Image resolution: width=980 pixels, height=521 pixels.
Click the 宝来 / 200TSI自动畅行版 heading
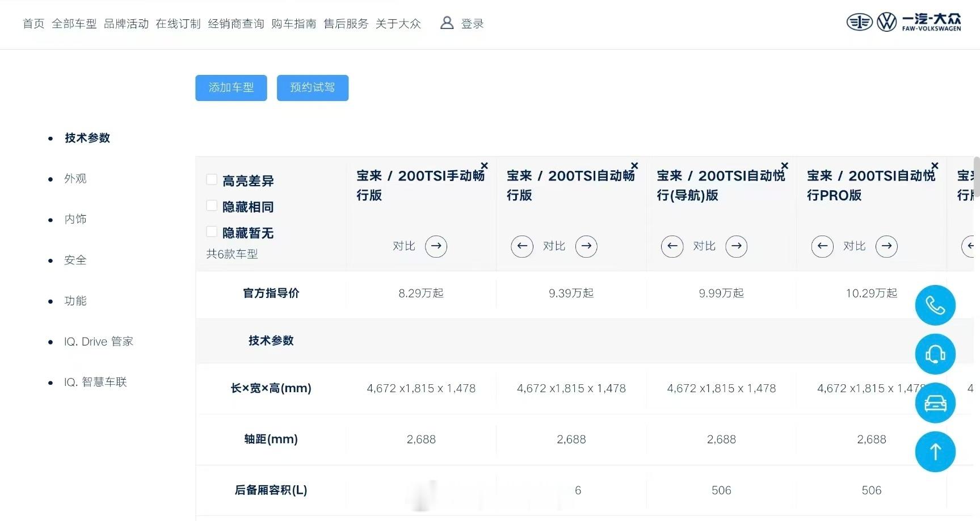571,186
